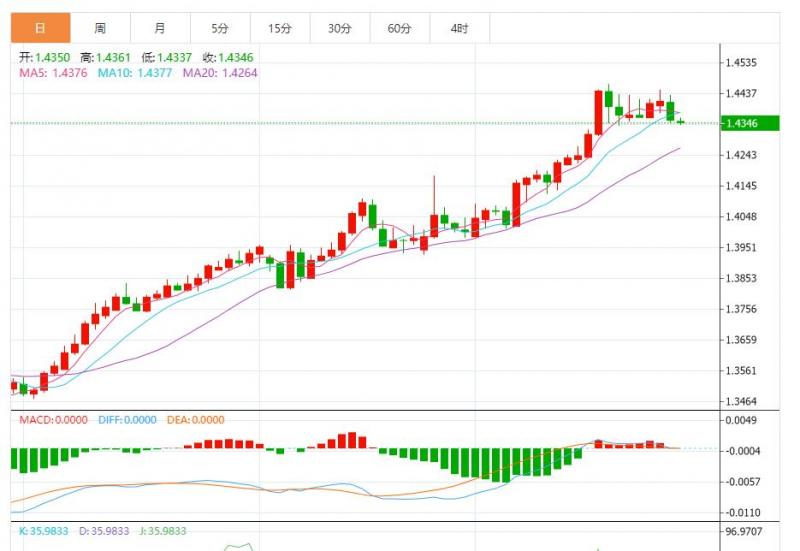Click the high price 高:1.4361 value
The height and width of the screenshot is (551, 800).
pyautogui.click(x=106, y=57)
